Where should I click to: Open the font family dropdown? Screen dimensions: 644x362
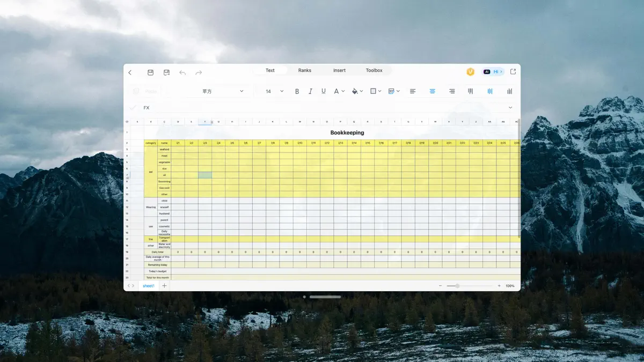point(220,91)
